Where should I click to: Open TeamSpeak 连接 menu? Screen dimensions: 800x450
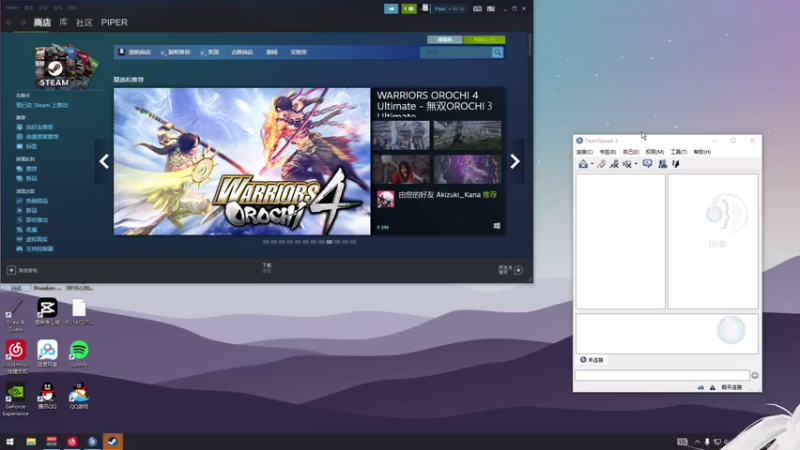pos(584,152)
